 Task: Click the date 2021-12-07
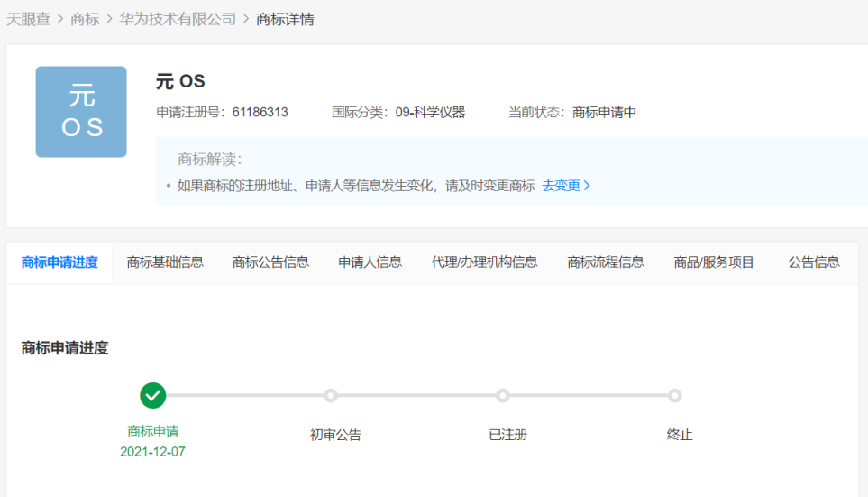click(x=153, y=452)
